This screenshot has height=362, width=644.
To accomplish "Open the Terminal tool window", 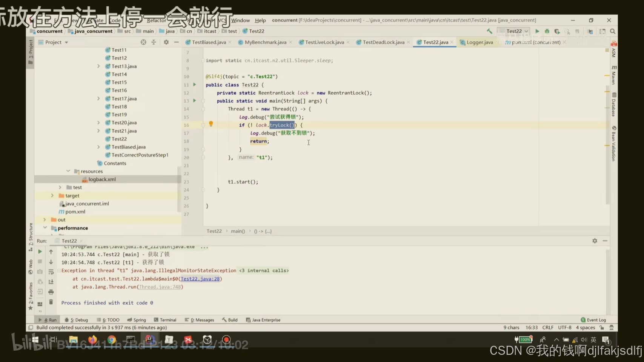I will tap(165, 320).
